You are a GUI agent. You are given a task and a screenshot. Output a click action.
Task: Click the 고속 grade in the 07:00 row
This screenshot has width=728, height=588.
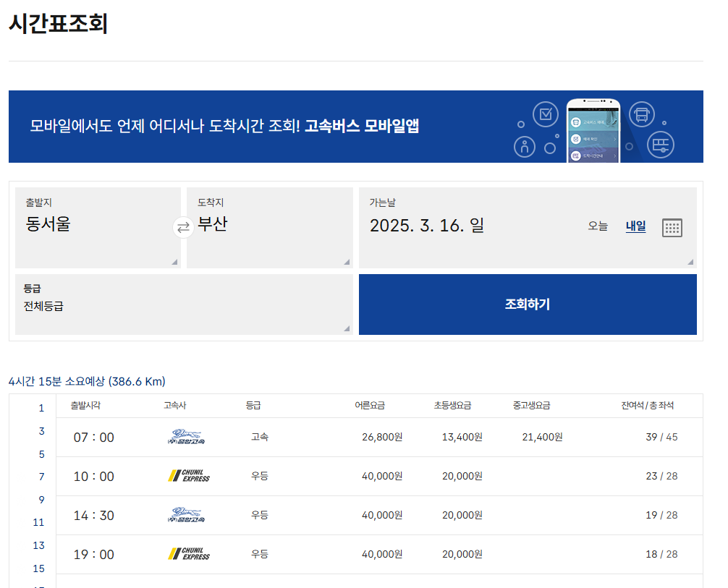coord(260,437)
